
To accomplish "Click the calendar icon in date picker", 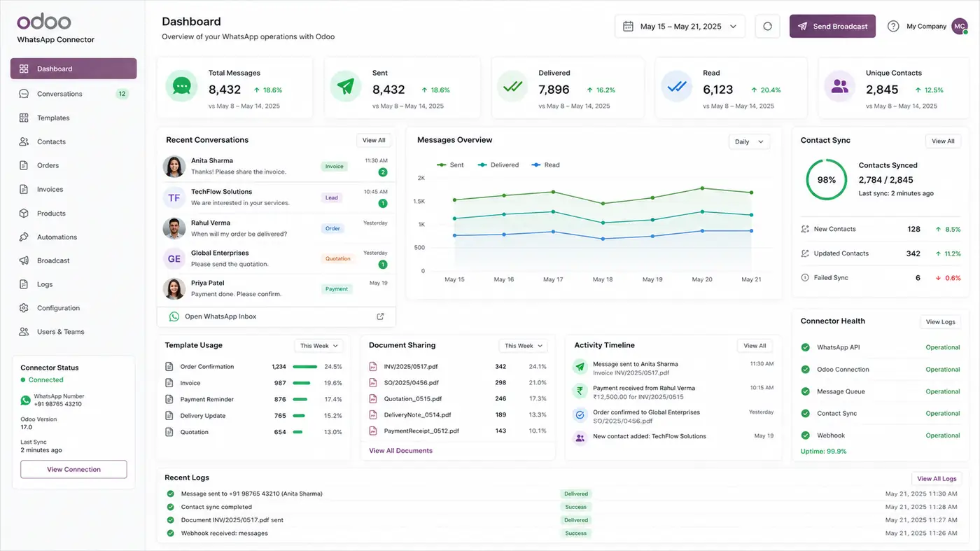I will [x=629, y=26].
